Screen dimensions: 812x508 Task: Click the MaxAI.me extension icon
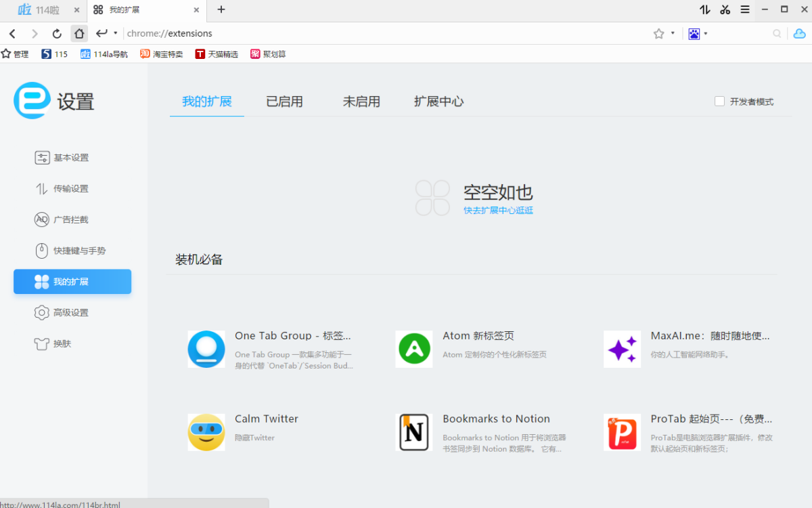point(622,350)
